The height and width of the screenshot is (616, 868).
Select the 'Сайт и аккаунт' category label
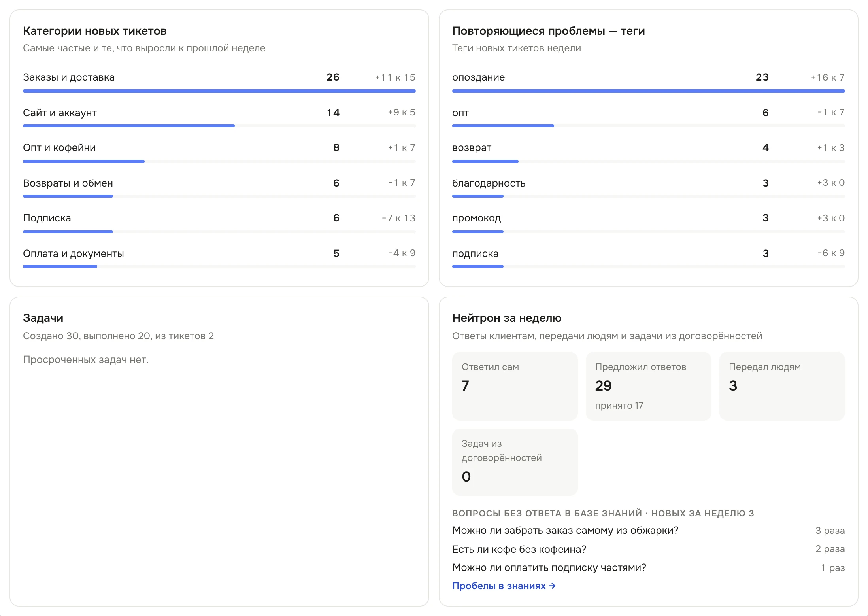[60, 113]
